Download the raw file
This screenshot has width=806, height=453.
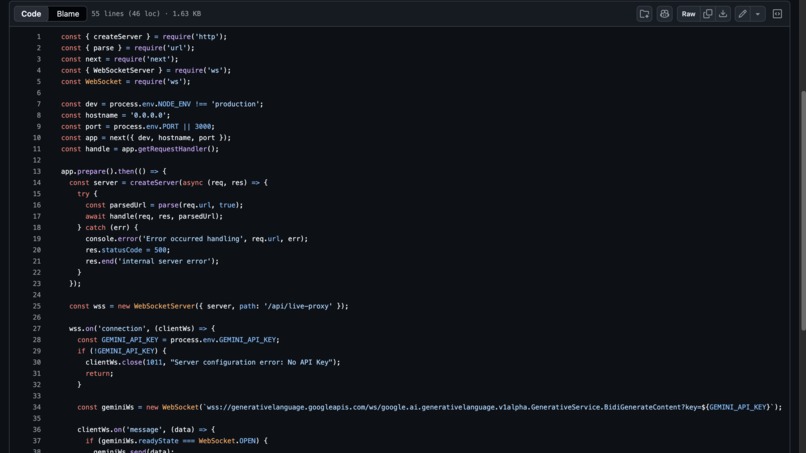tap(723, 14)
